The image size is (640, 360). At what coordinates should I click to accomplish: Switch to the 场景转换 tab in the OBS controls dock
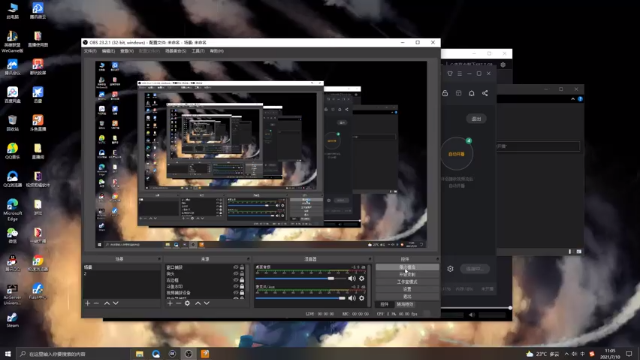[405, 304]
